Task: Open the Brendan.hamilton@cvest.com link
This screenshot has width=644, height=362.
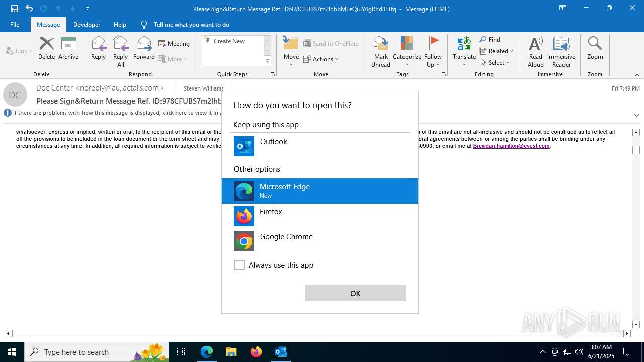Action: tap(511, 146)
